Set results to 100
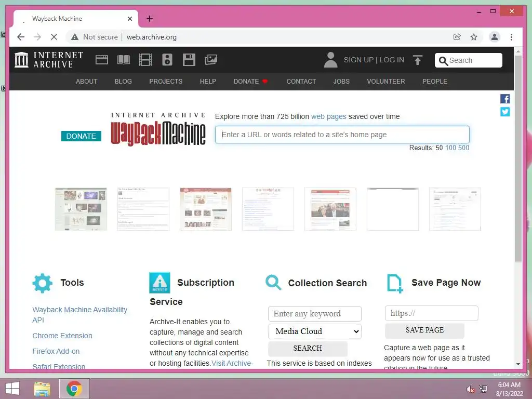 pyautogui.click(x=450, y=148)
